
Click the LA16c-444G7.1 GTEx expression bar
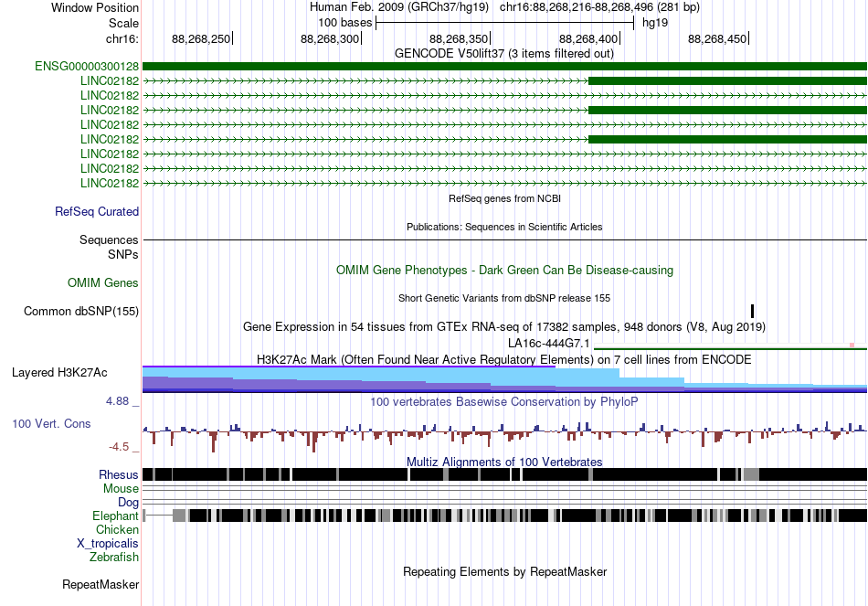730,346
